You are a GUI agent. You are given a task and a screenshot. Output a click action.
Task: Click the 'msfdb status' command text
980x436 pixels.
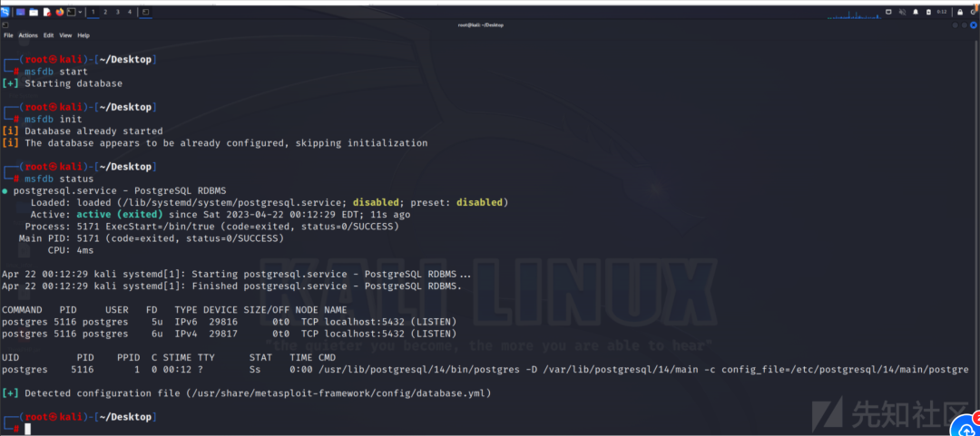tap(59, 179)
